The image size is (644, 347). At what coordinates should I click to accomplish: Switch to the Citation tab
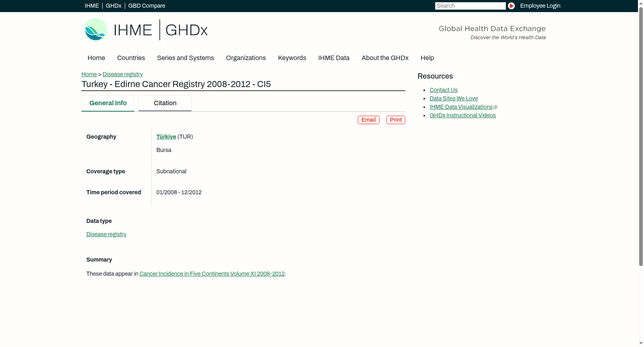point(165,103)
